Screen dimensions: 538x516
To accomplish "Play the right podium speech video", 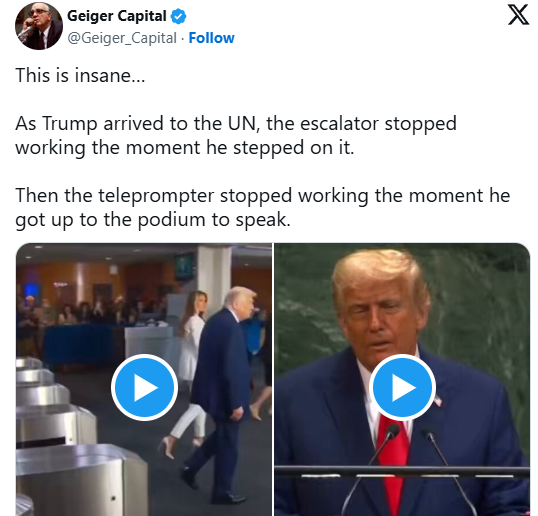I will point(402,387).
